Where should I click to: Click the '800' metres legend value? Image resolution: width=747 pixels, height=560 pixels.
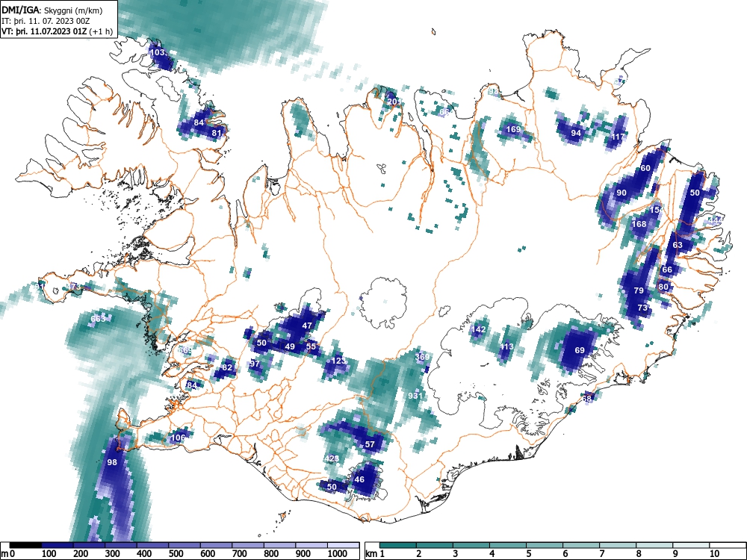[x=272, y=554]
